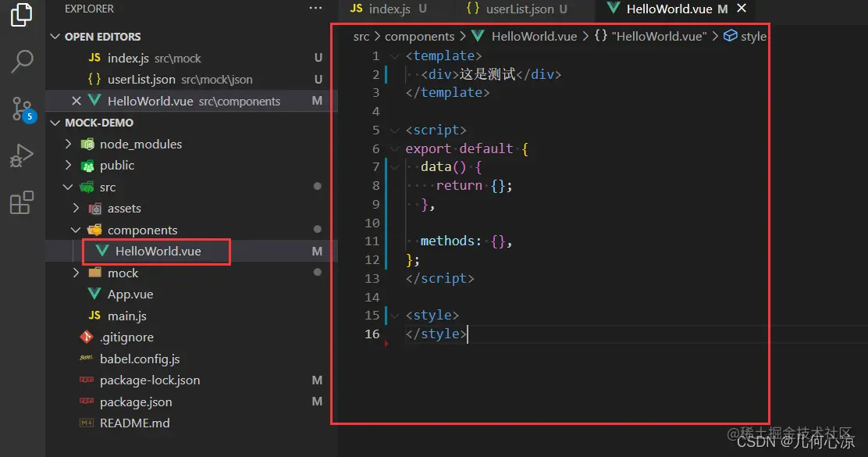This screenshot has width=868, height=457.
Task: Open Explorer more actions ellipsis
Action: (x=315, y=9)
